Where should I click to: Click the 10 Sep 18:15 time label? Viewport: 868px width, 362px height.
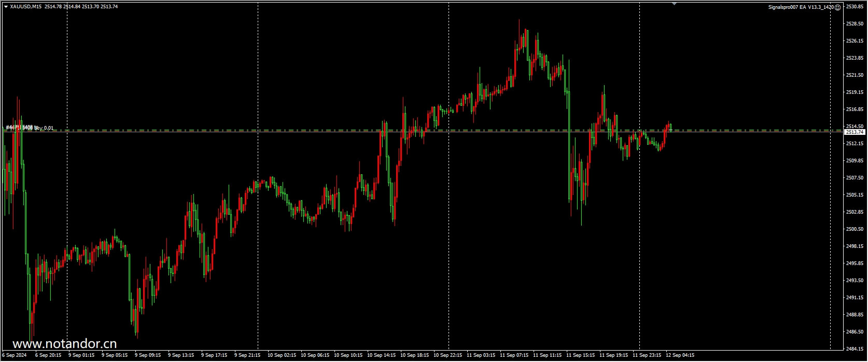[x=415, y=356]
